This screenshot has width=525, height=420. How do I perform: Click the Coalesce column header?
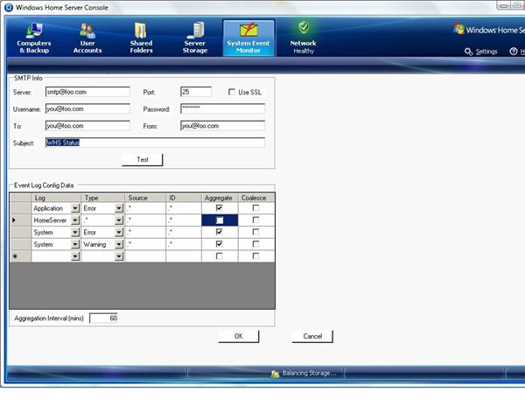point(256,198)
